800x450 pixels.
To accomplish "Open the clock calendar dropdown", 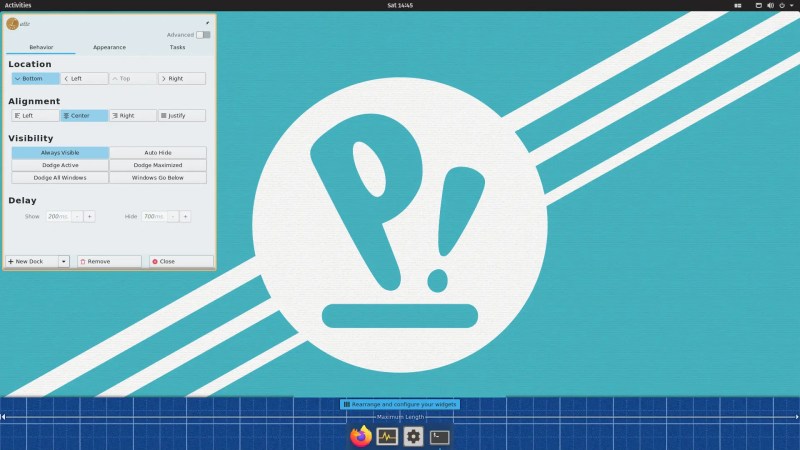I will pyautogui.click(x=399, y=5).
